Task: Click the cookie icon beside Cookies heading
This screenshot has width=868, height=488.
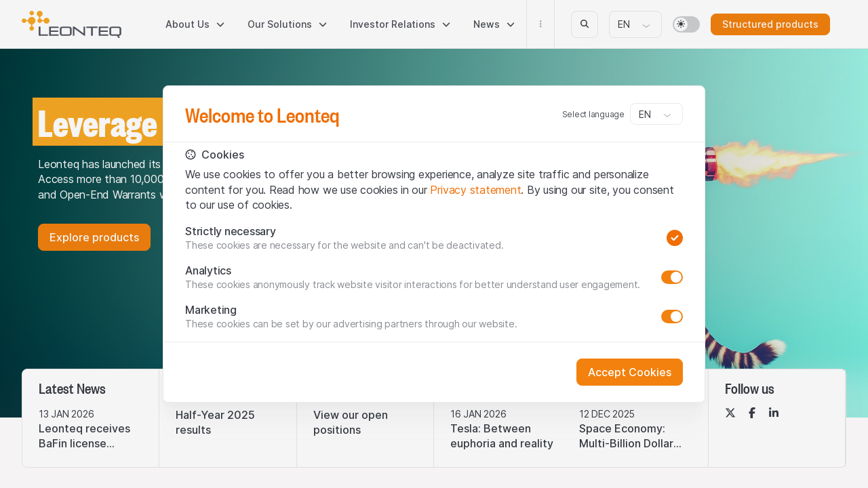Action: [191, 155]
